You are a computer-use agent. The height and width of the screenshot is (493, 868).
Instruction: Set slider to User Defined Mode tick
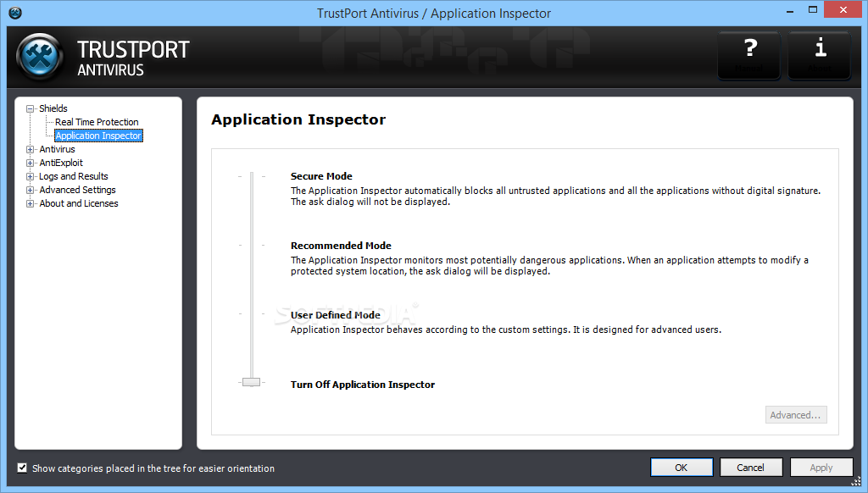(x=251, y=313)
